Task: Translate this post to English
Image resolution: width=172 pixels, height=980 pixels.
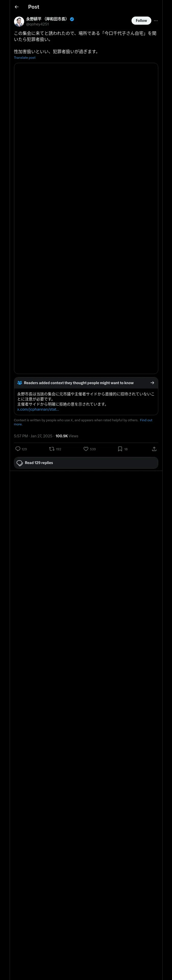Action: pos(25,58)
